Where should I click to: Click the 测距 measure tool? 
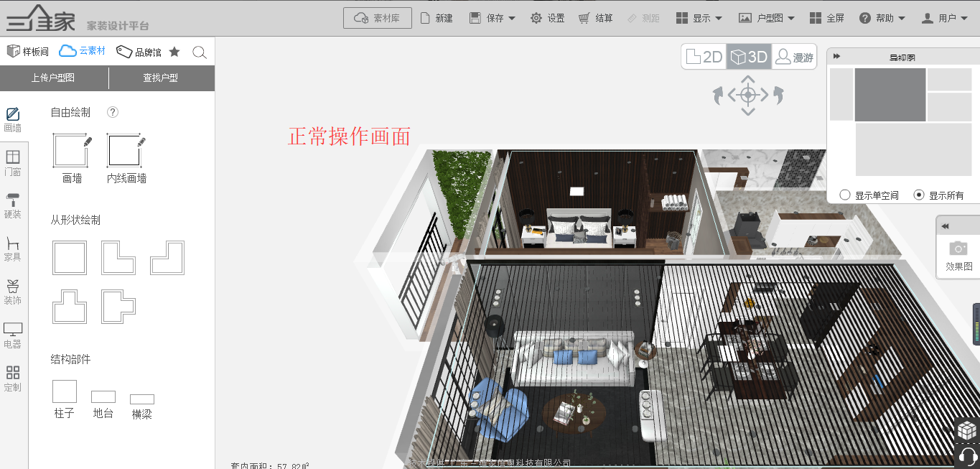643,18
